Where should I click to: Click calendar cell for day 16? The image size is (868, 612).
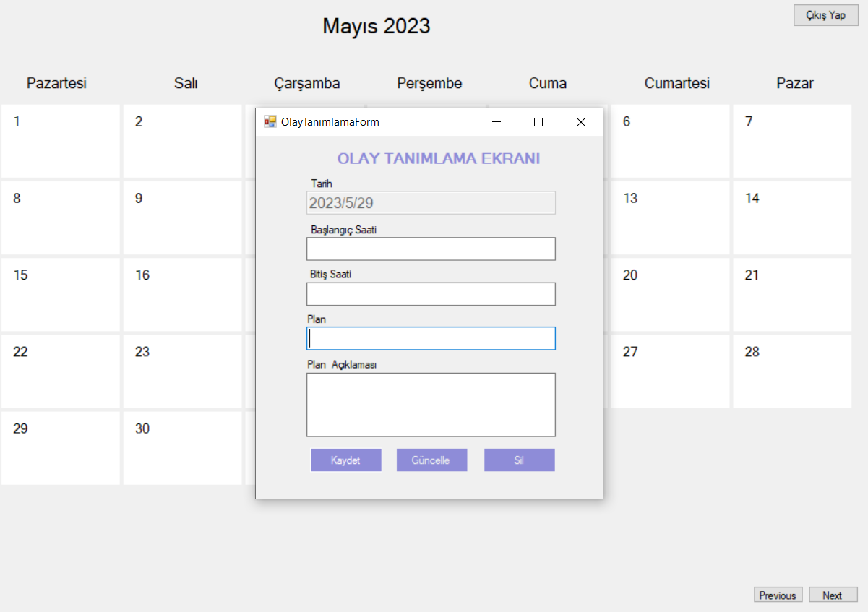click(x=182, y=294)
